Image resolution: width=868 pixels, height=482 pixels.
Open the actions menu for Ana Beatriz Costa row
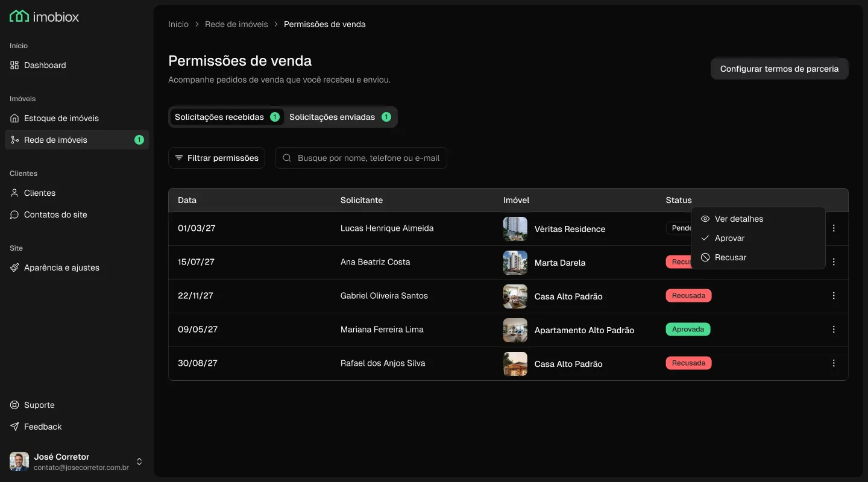[x=834, y=262]
